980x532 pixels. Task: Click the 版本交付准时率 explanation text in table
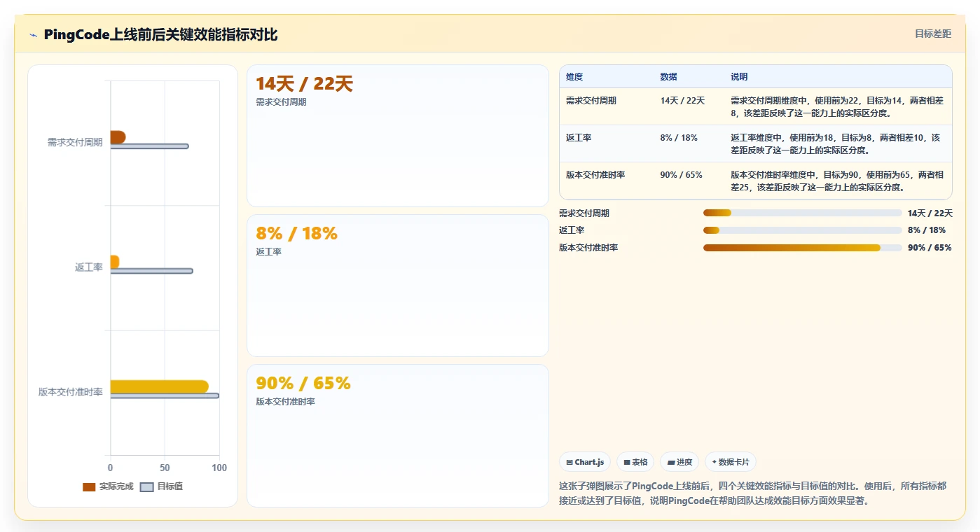point(837,181)
